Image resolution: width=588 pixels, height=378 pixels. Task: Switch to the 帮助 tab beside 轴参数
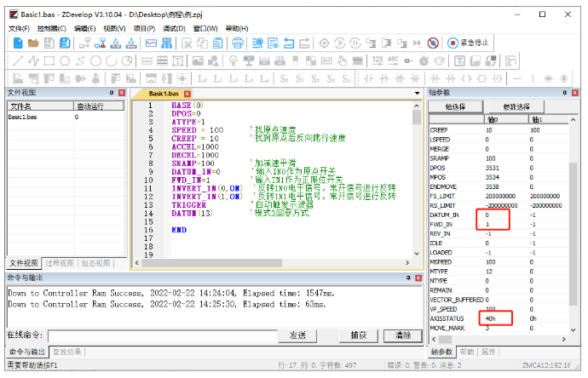pyautogui.click(x=467, y=352)
